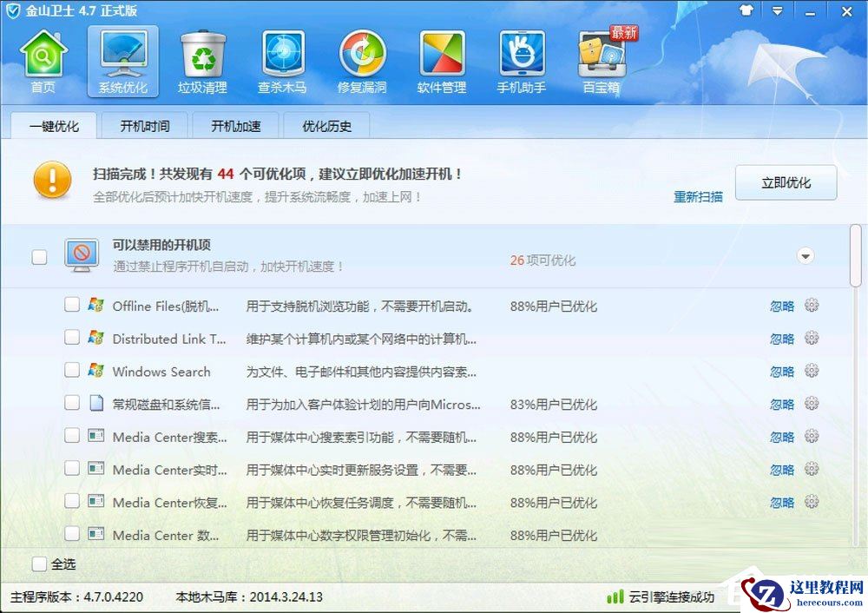868x613 pixels.
Task: Open the 手机助手 phone assistant
Action: tap(520, 61)
